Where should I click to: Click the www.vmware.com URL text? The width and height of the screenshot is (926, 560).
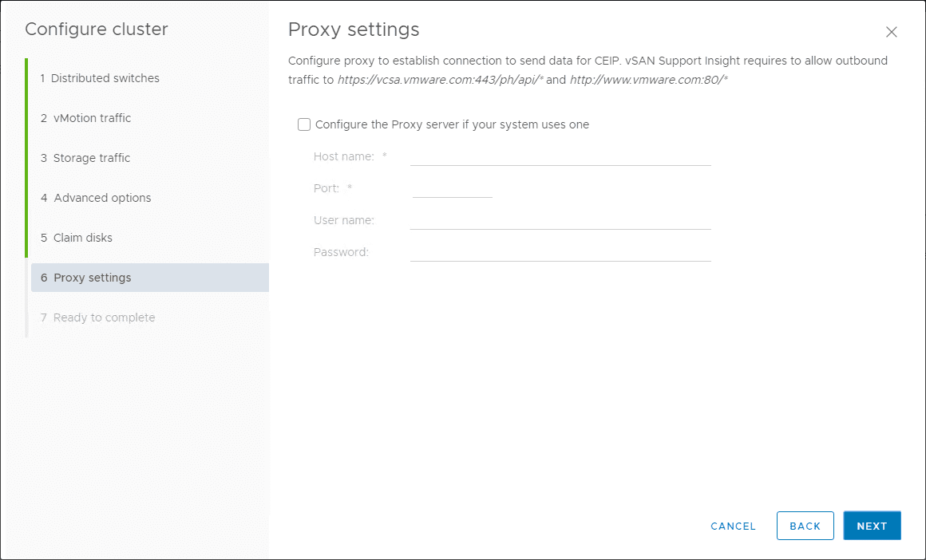tap(648, 80)
